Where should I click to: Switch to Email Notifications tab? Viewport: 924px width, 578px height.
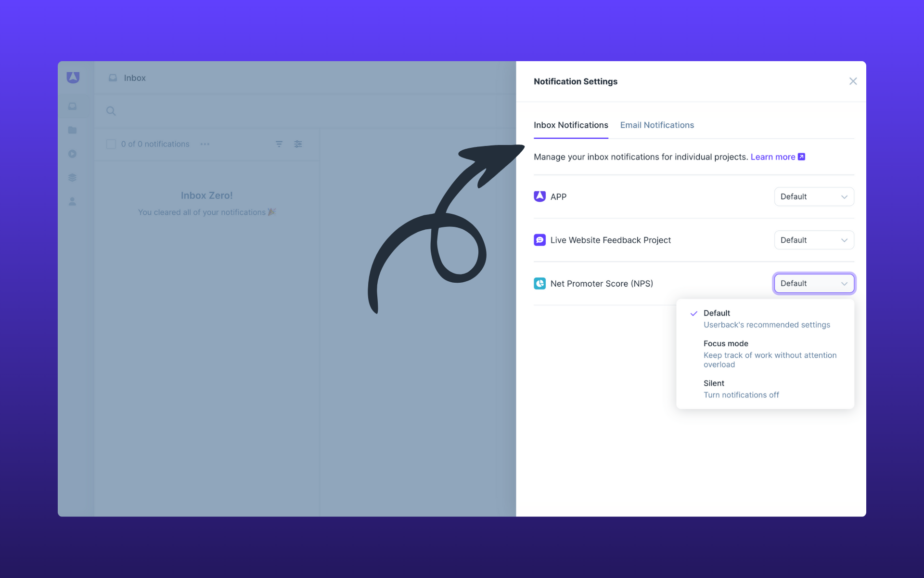[x=656, y=125]
